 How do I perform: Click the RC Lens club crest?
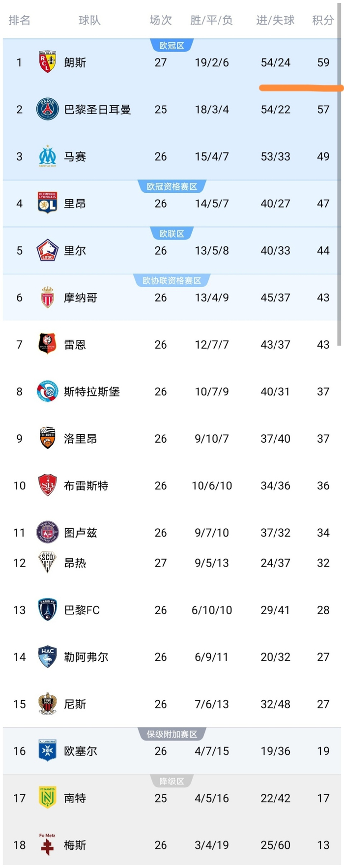click(x=48, y=62)
